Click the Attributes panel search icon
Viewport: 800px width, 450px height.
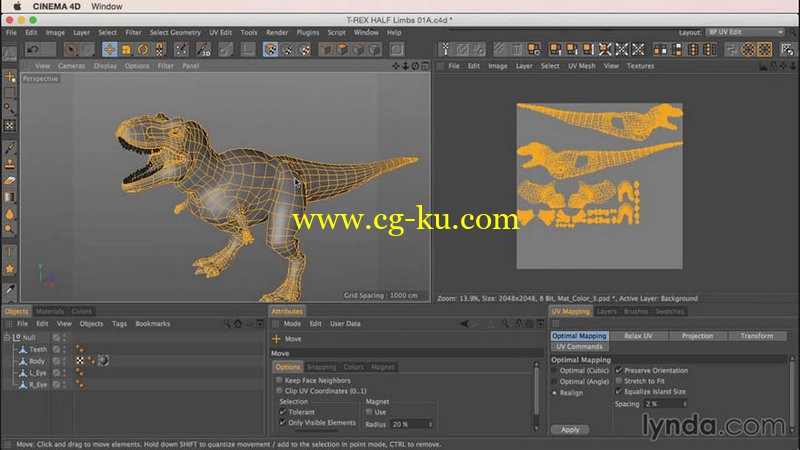(505, 323)
